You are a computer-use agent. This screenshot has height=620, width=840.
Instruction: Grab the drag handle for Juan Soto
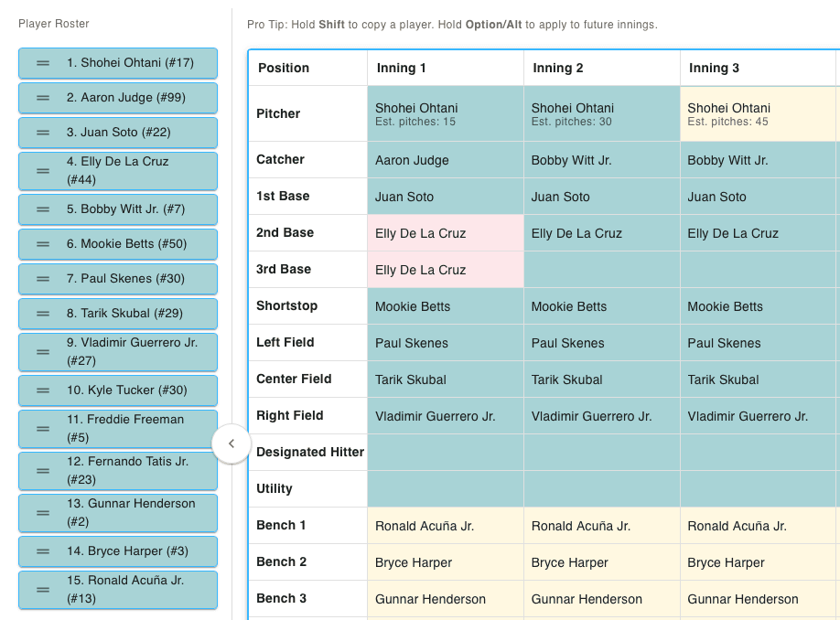point(42,133)
